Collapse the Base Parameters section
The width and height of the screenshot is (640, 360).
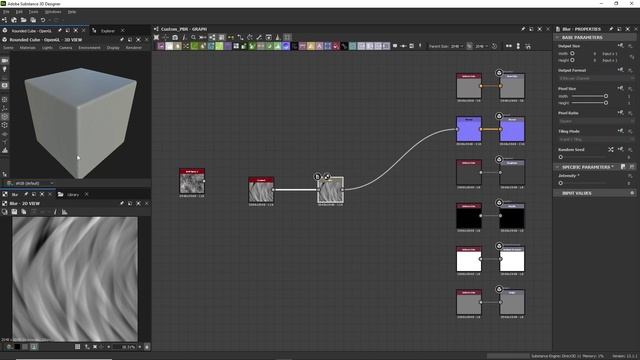pos(557,38)
